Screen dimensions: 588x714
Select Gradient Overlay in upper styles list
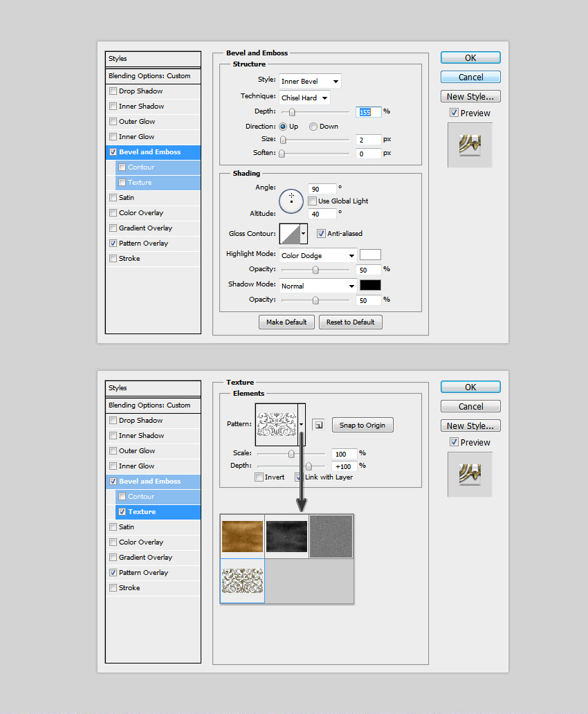click(153, 228)
